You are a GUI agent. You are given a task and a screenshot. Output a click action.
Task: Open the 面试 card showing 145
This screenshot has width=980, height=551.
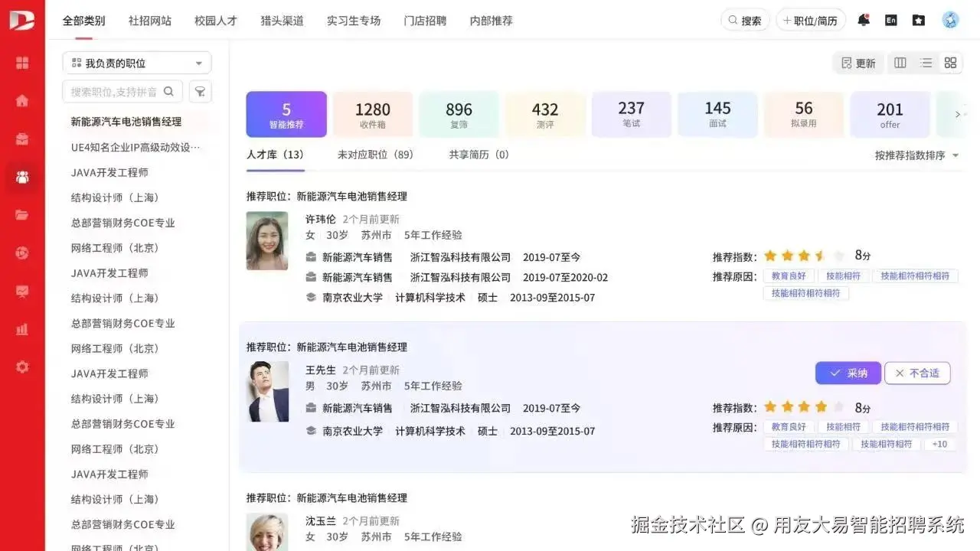[x=717, y=115]
